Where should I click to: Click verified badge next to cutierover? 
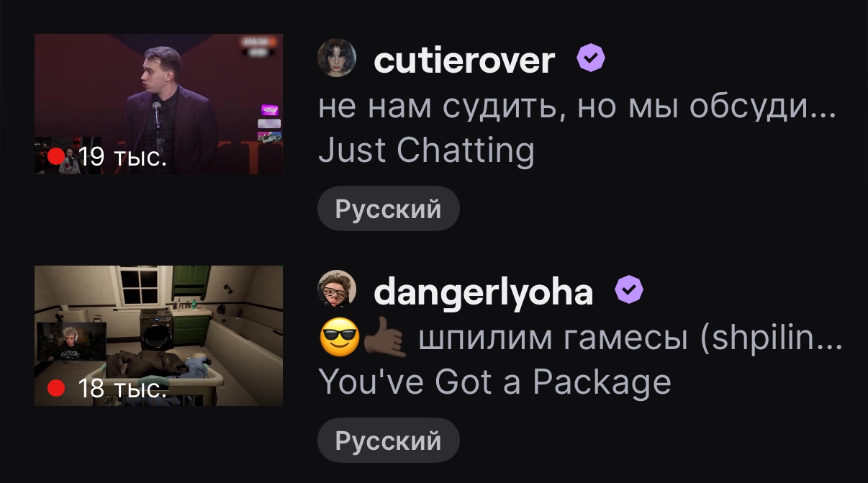[x=591, y=58]
